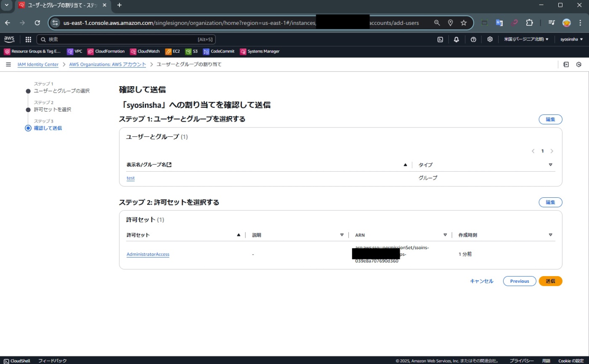Open the CloudWatch shortcut
Image resolution: width=589 pixels, height=364 pixels.
click(x=145, y=51)
